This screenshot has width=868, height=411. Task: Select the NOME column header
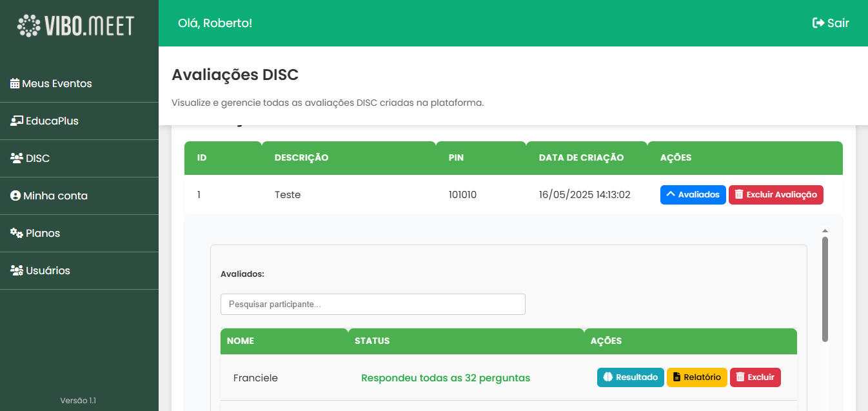point(240,341)
